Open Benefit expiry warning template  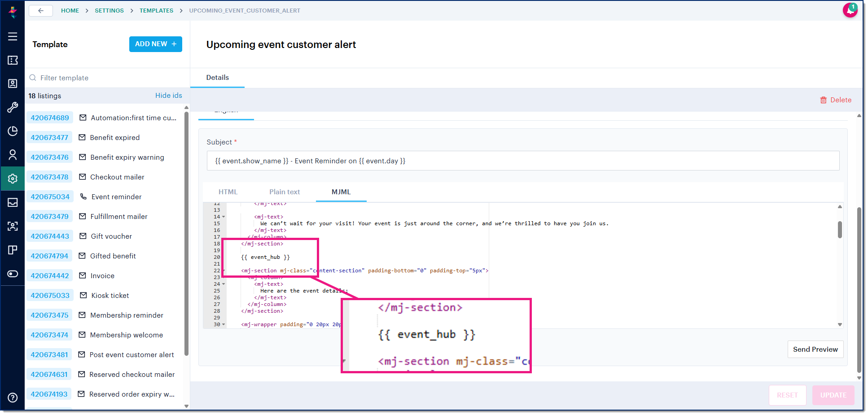pos(127,157)
